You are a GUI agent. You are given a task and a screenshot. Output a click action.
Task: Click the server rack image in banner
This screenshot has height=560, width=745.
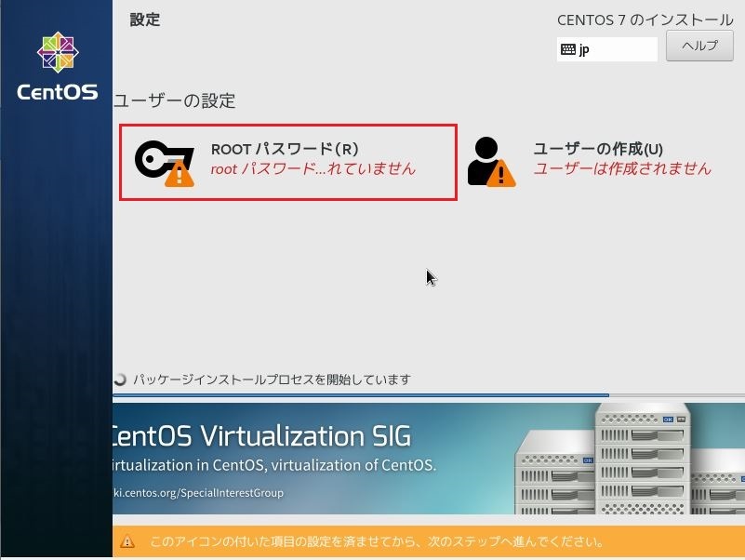coord(630,459)
